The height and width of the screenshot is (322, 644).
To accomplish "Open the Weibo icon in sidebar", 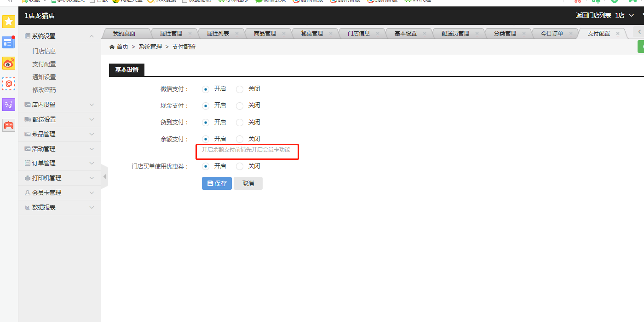I will point(9,63).
